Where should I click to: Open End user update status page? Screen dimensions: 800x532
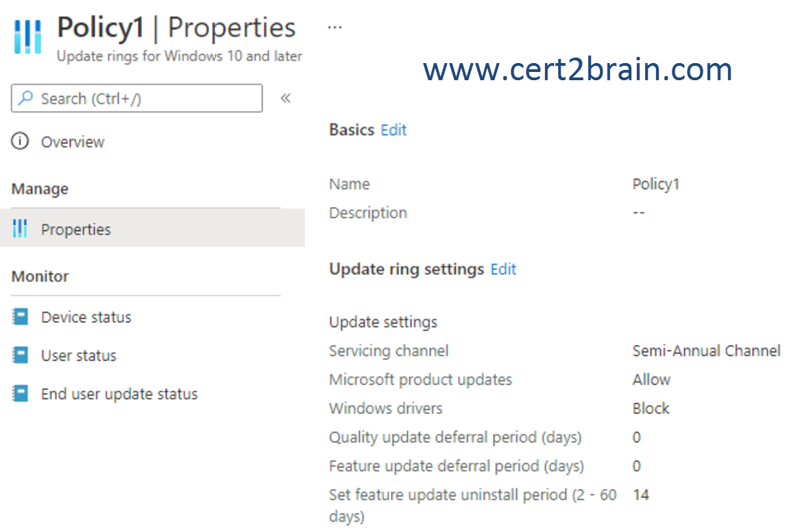point(119,394)
